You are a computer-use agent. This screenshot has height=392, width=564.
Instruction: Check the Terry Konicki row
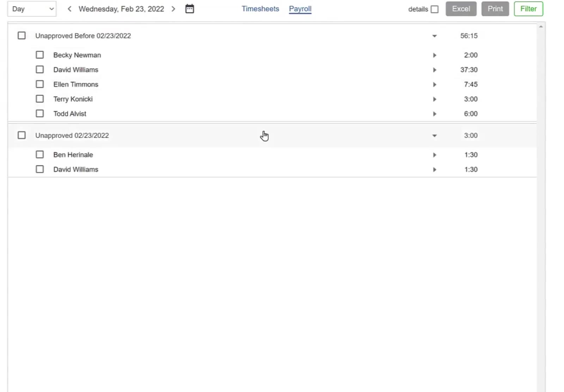40,99
